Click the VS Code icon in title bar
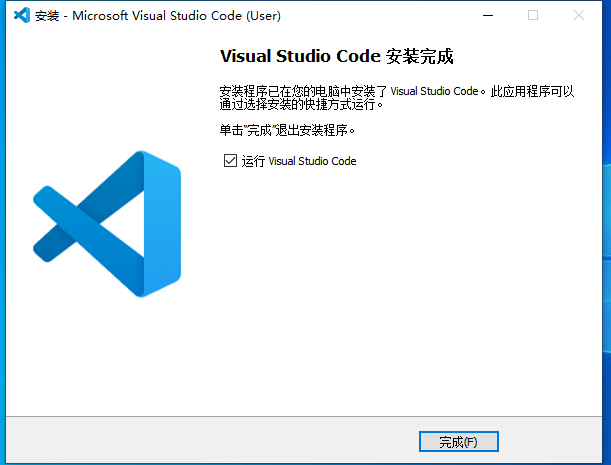Viewport: 611px width, 465px height. pos(22,16)
